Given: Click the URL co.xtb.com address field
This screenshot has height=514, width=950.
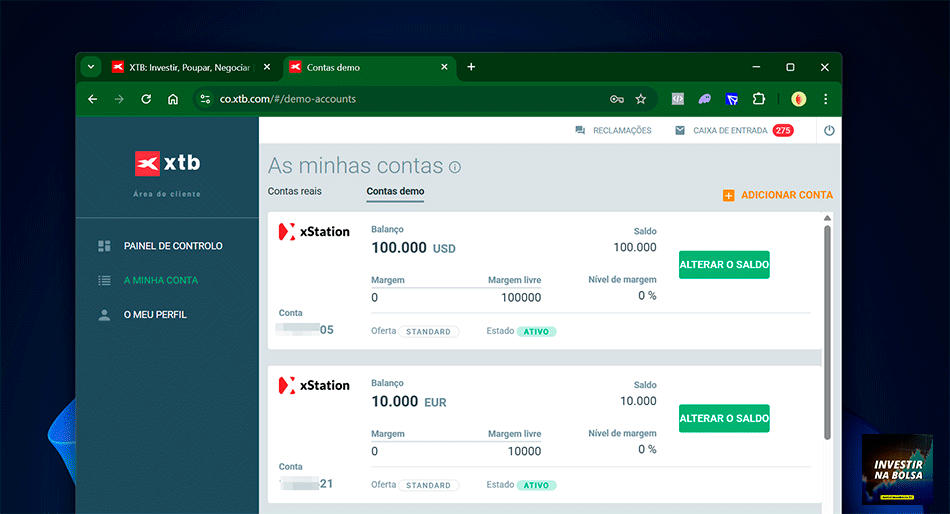Looking at the screenshot, I should (x=288, y=99).
